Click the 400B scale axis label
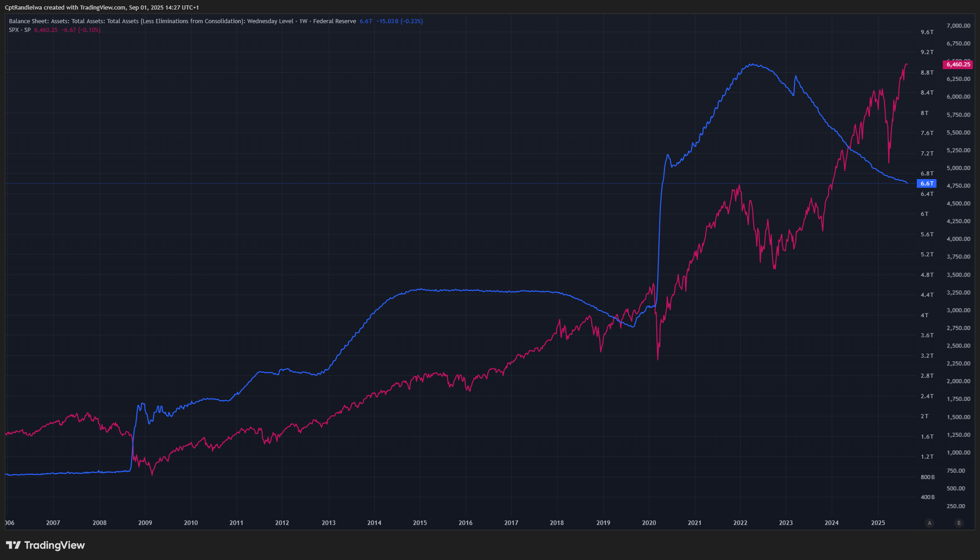This screenshot has width=980, height=560. tap(927, 497)
